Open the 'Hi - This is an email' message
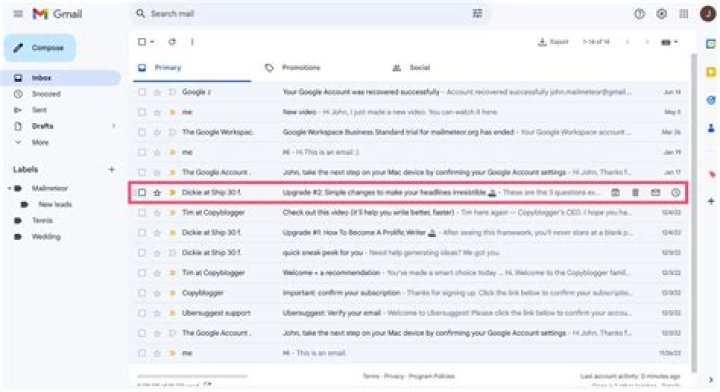 pos(409,353)
